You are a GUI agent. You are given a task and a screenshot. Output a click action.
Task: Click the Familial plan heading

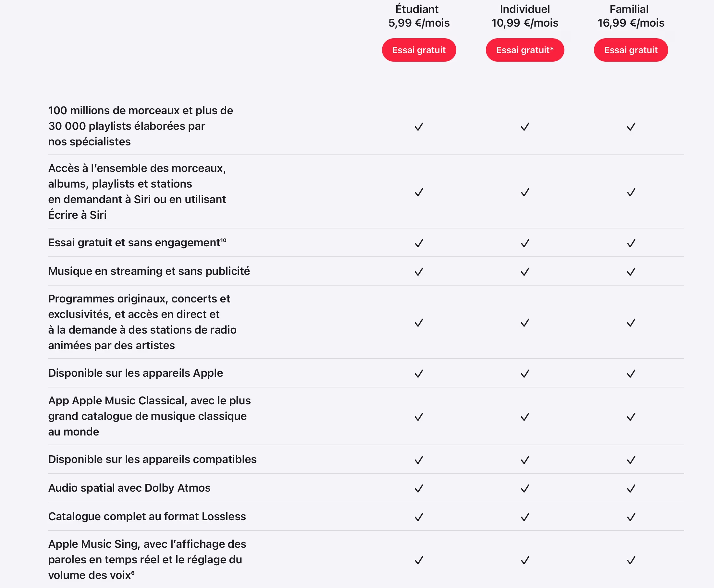[x=629, y=9]
